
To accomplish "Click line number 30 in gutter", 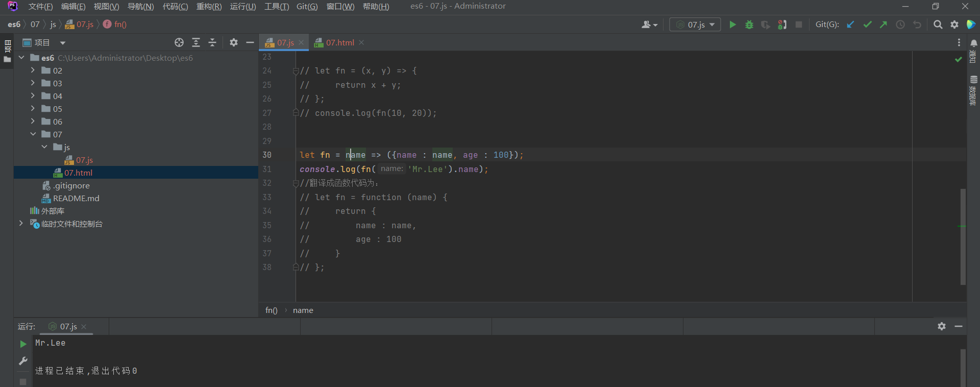I will pos(267,155).
